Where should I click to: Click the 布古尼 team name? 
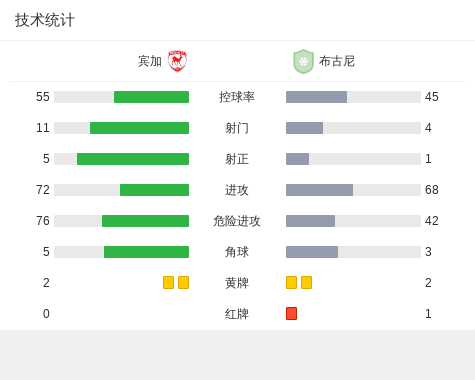[x=337, y=61]
